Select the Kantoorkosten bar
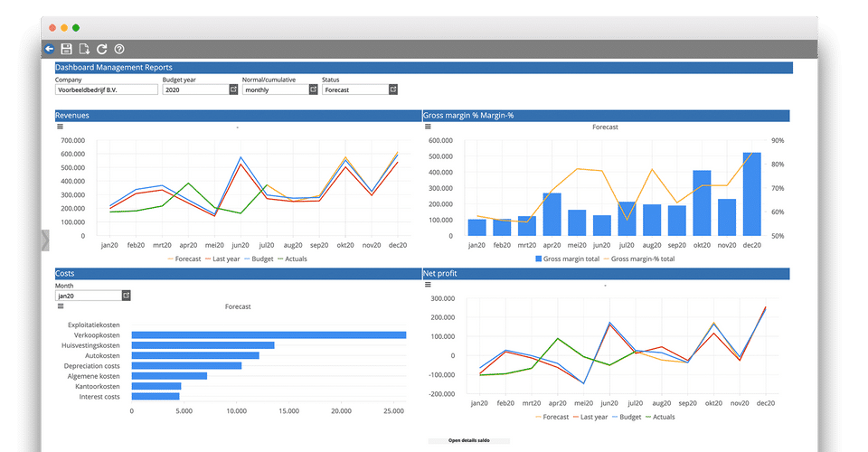 coord(156,386)
